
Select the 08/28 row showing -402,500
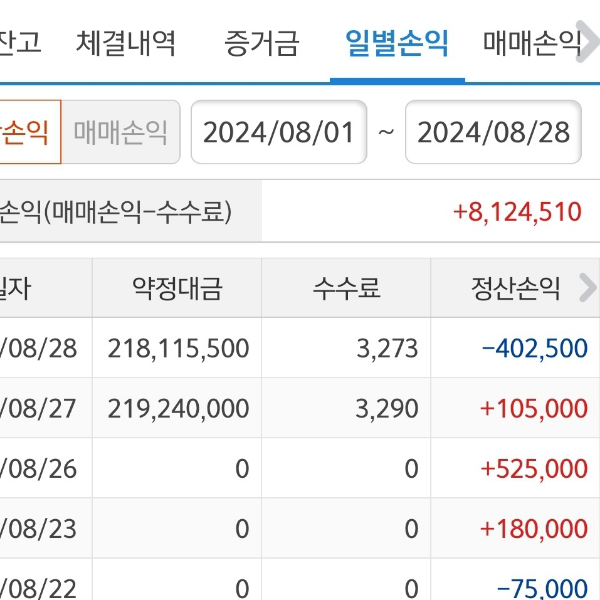tap(300, 349)
